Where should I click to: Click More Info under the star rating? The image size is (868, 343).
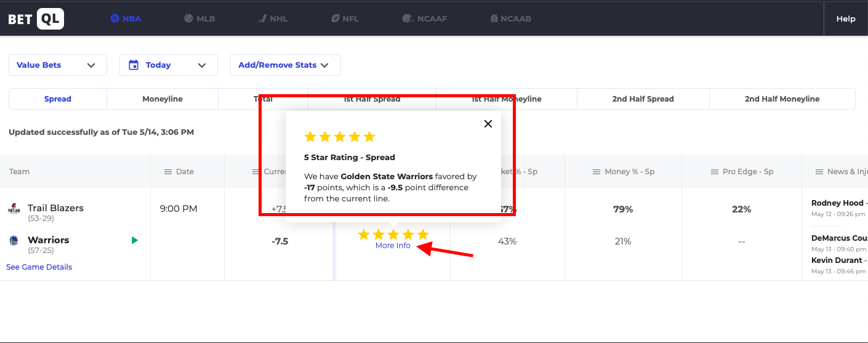pyautogui.click(x=393, y=245)
